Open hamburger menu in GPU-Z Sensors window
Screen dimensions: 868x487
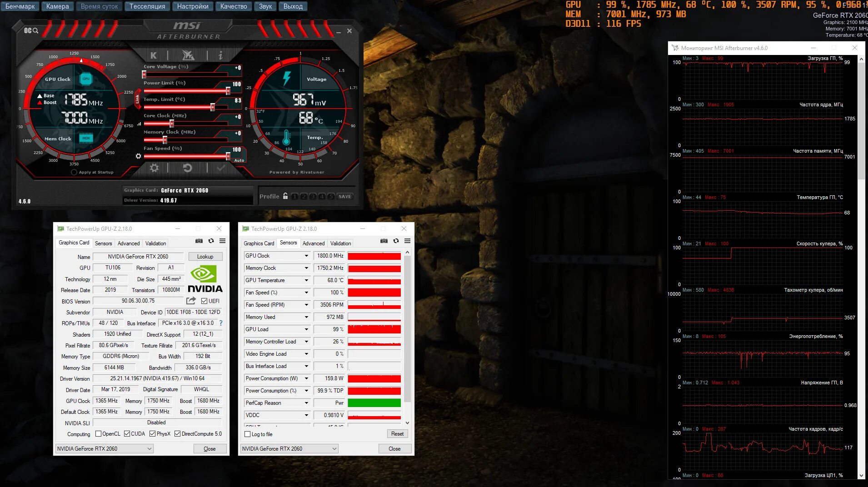[407, 241]
